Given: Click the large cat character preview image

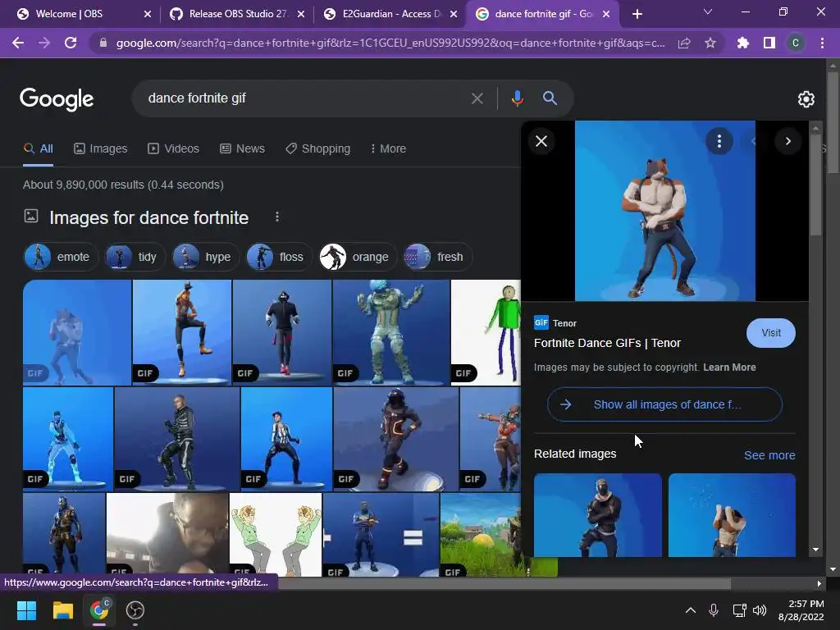Looking at the screenshot, I should click(x=664, y=211).
